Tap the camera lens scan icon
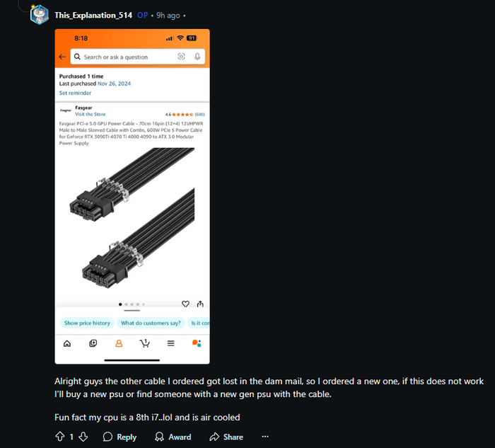 (181, 57)
